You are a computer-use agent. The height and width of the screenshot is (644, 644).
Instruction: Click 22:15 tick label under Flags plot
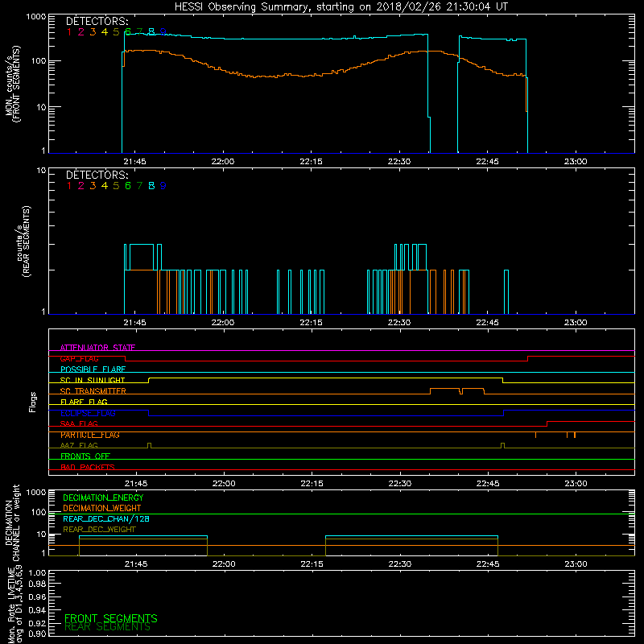point(312,484)
